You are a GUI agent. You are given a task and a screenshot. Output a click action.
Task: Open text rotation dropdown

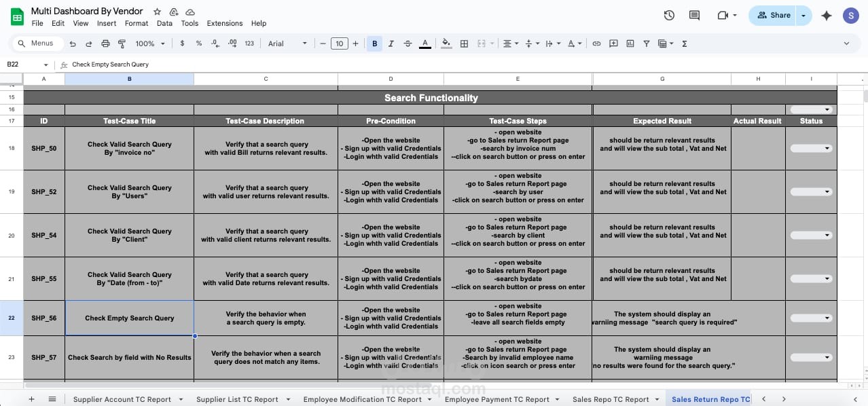coord(575,43)
